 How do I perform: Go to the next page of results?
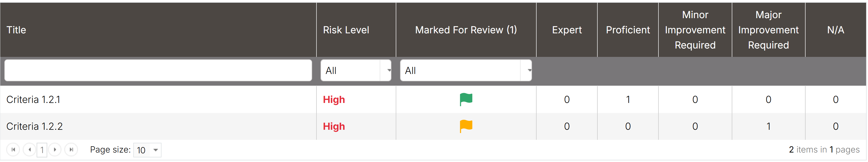[55, 150]
